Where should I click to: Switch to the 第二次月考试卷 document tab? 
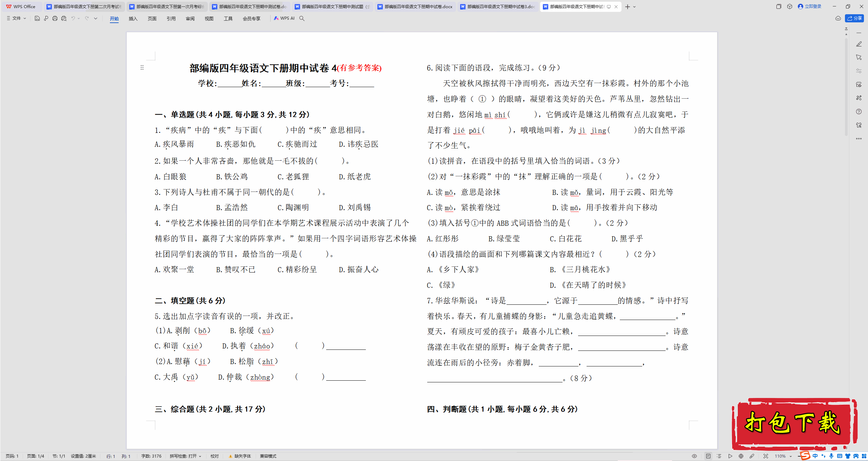(x=84, y=6)
